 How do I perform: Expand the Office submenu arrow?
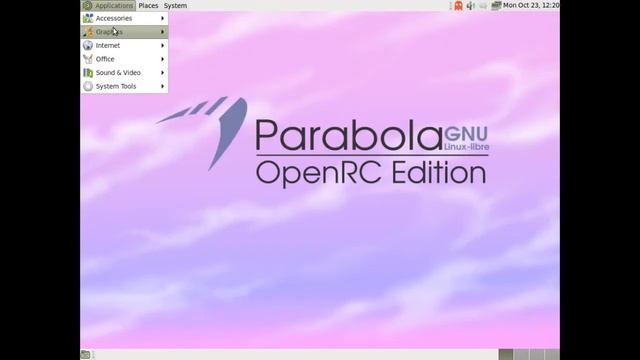point(162,59)
